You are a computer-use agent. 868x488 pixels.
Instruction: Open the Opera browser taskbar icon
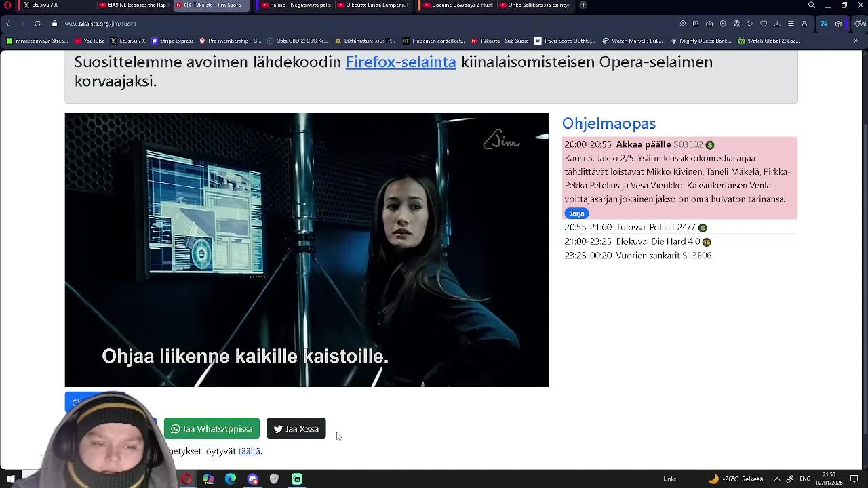186,479
